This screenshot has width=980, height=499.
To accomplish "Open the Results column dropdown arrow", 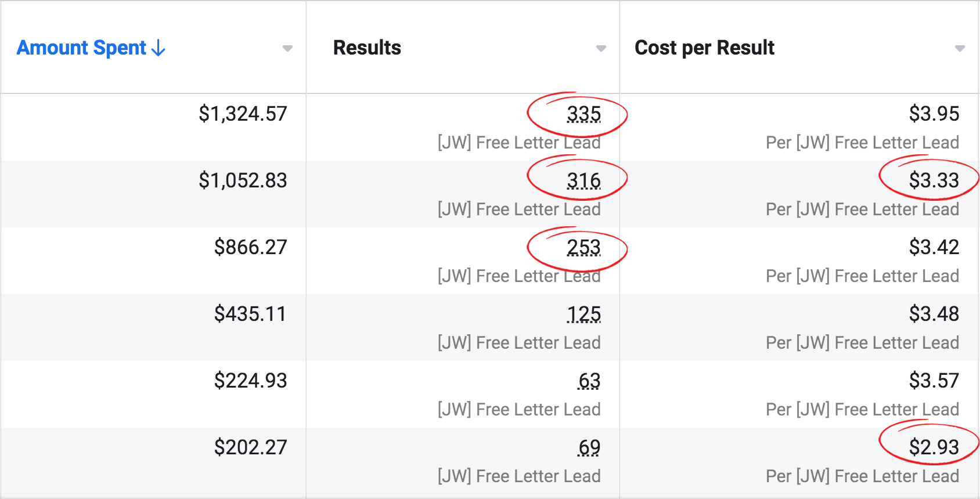I will pyautogui.click(x=601, y=49).
